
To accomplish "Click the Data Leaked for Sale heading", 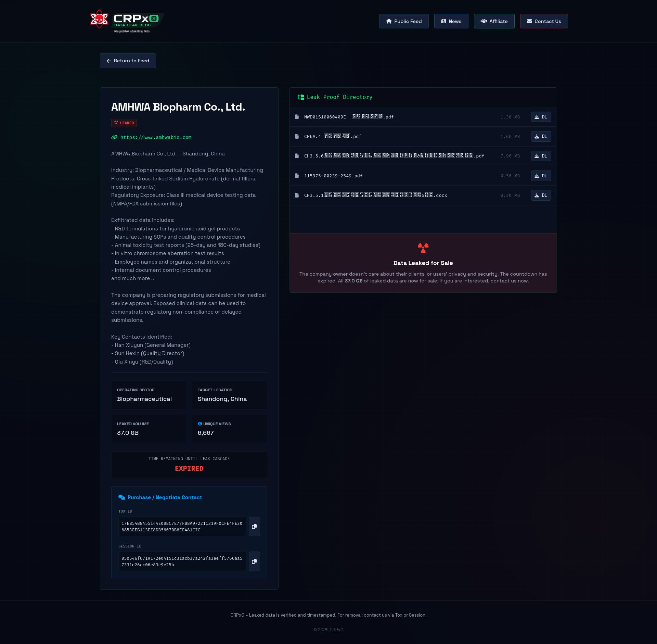I will click(423, 263).
